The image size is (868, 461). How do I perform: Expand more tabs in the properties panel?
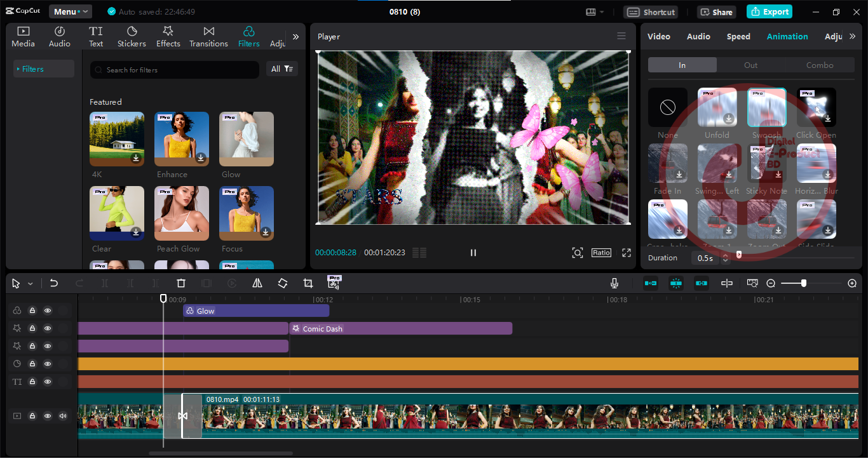click(853, 36)
